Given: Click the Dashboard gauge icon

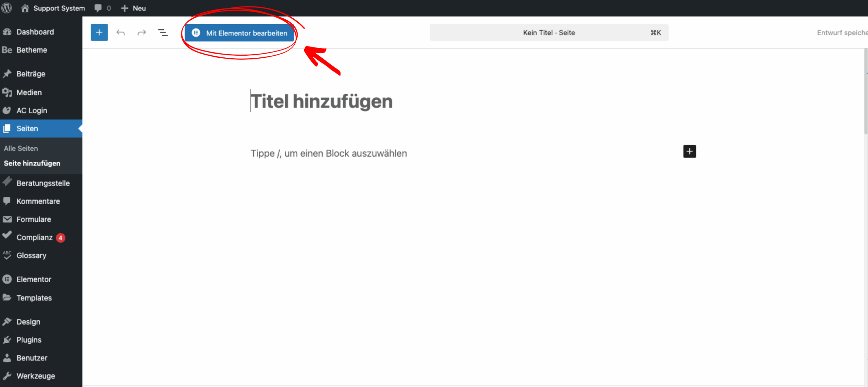Looking at the screenshot, I should [7, 32].
